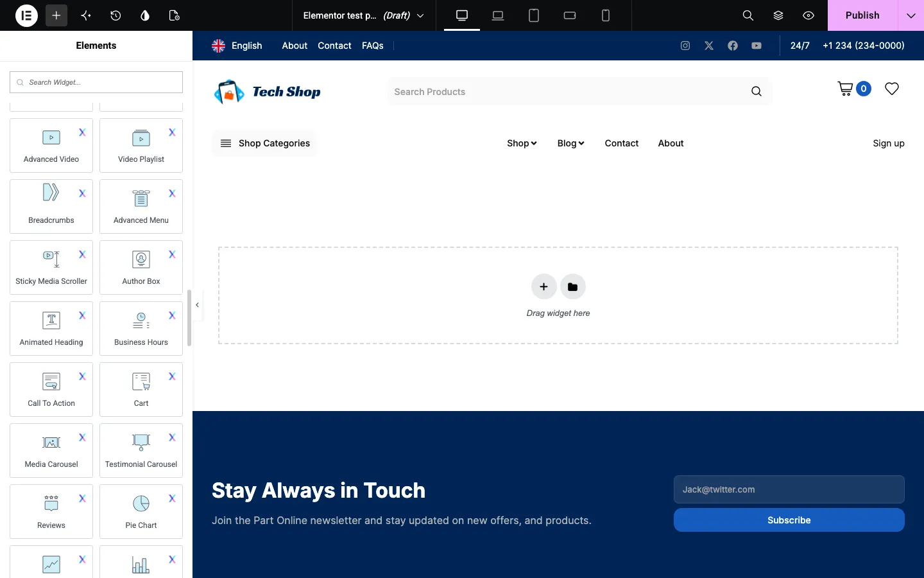Toggle the Preview eye icon
Image resolution: width=924 pixels, height=578 pixels.
(x=809, y=15)
